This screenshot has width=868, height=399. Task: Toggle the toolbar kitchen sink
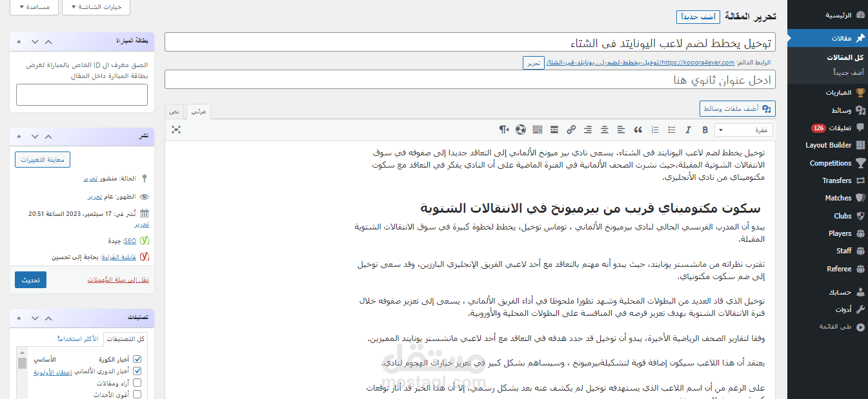pos(537,130)
